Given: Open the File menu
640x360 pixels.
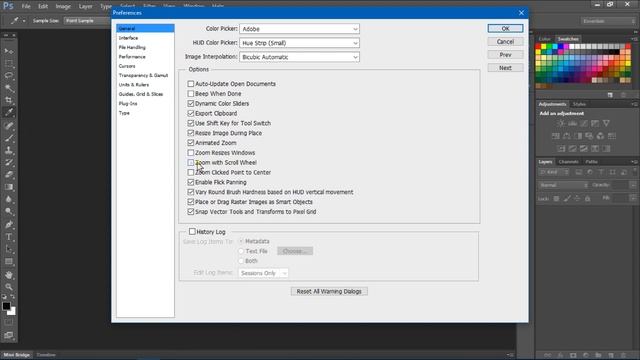Looking at the screenshot, I should tap(26, 6).
